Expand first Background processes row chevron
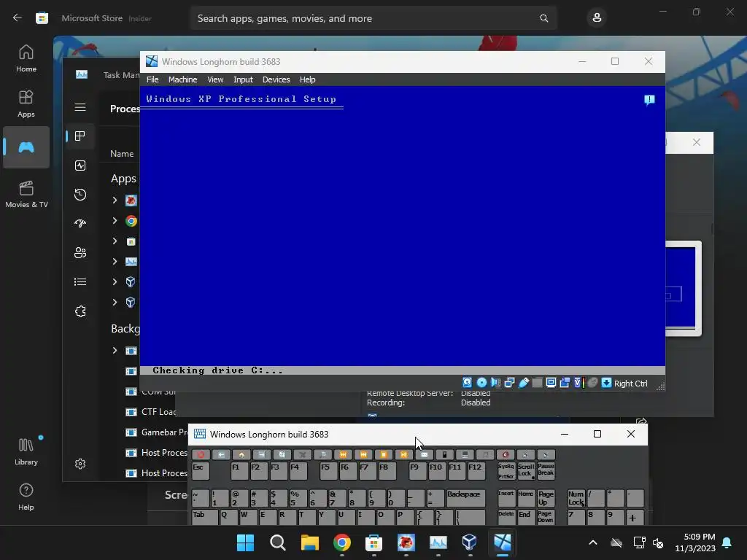Viewport: 747px width, 560px height. coord(115,351)
